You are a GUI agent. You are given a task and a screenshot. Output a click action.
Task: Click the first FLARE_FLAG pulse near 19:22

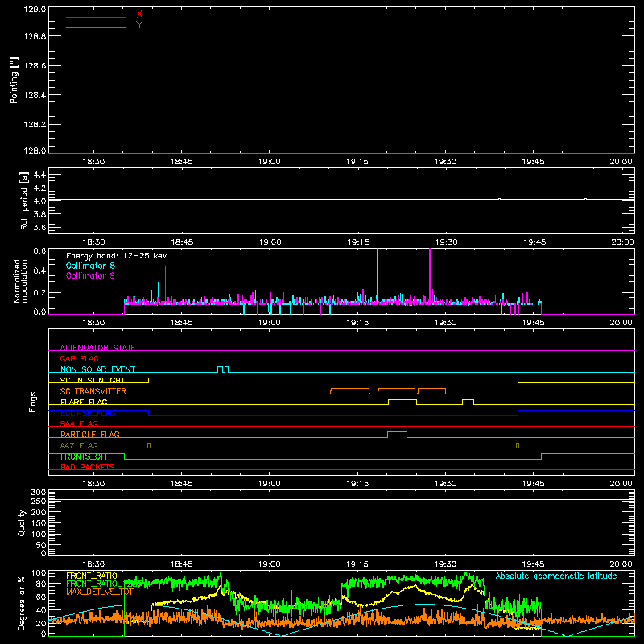coord(402,402)
